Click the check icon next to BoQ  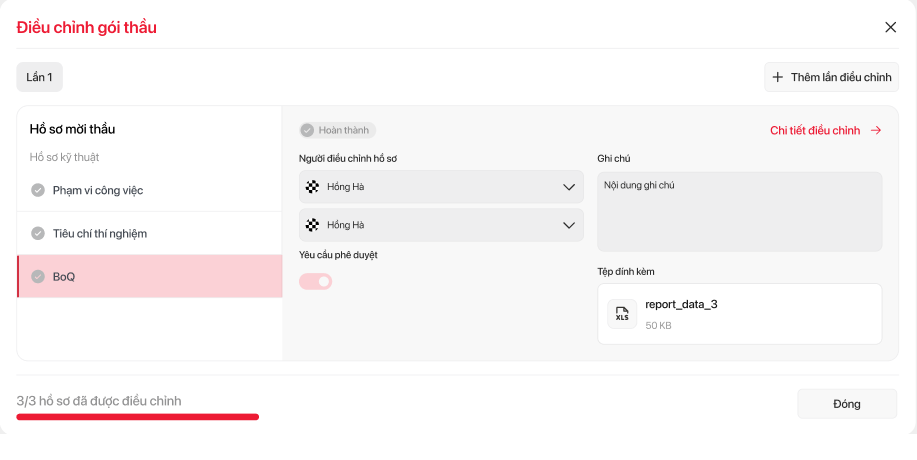pos(38,276)
